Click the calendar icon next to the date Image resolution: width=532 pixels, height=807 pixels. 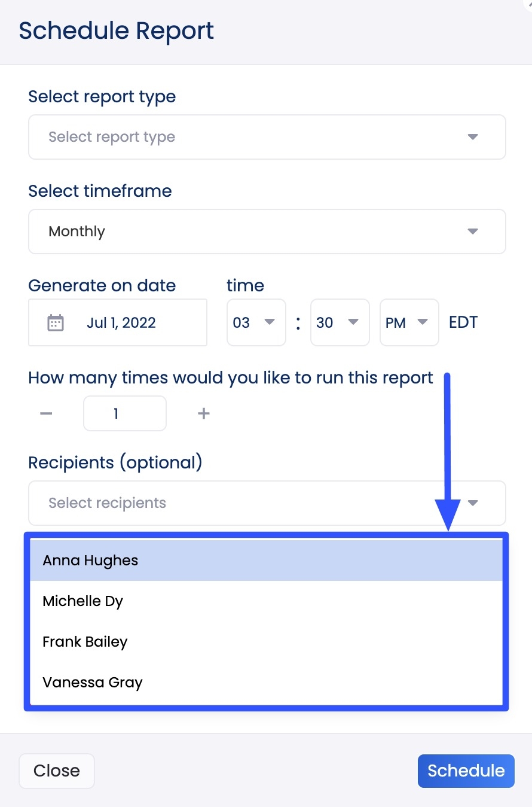coord(57,322)
